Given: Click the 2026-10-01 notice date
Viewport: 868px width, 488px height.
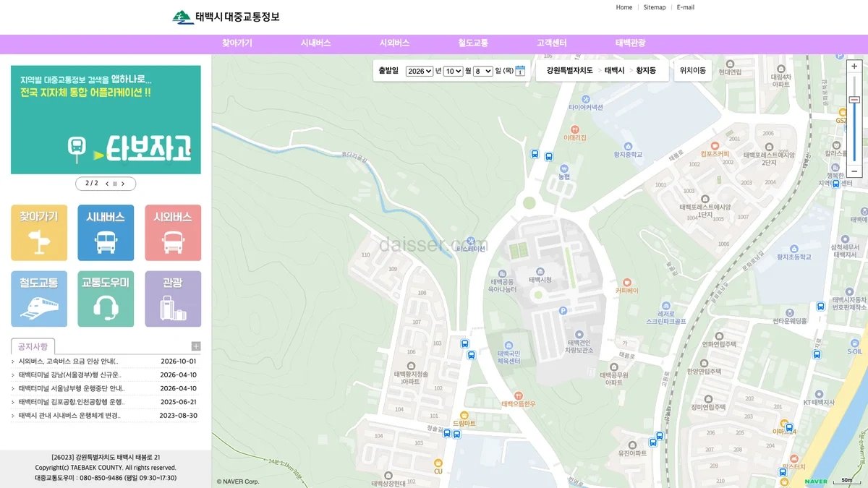Looking at the screenshot, I should [x=178, y=361].
